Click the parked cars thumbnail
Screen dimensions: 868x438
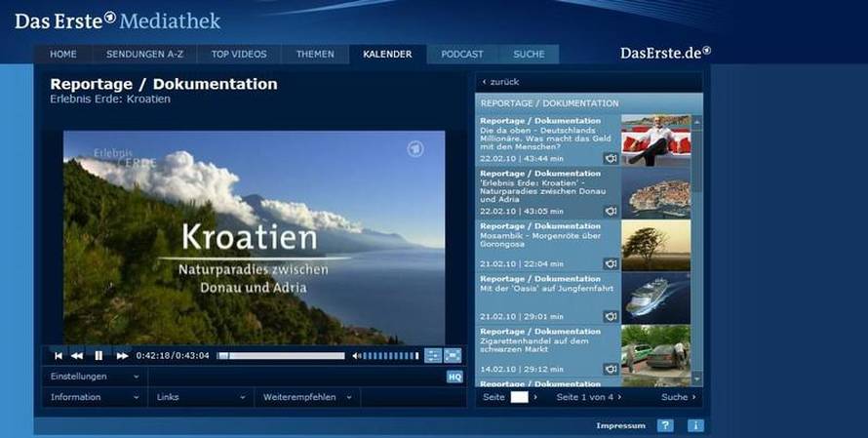(x=656, y=350)
